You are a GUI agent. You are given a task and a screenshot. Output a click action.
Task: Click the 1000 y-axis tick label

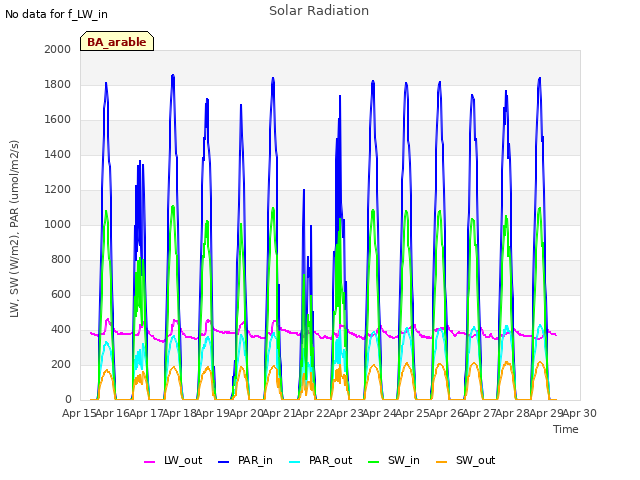point(58,224)
